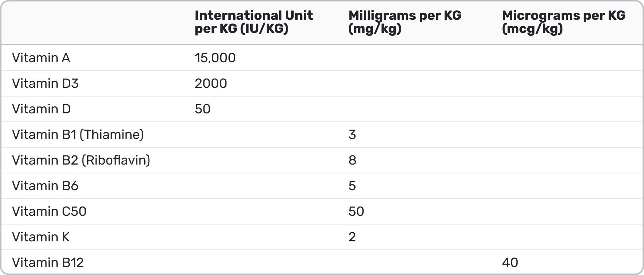
Task: Click the Vitamin K value of 2
Action: [x=352, y=237]
